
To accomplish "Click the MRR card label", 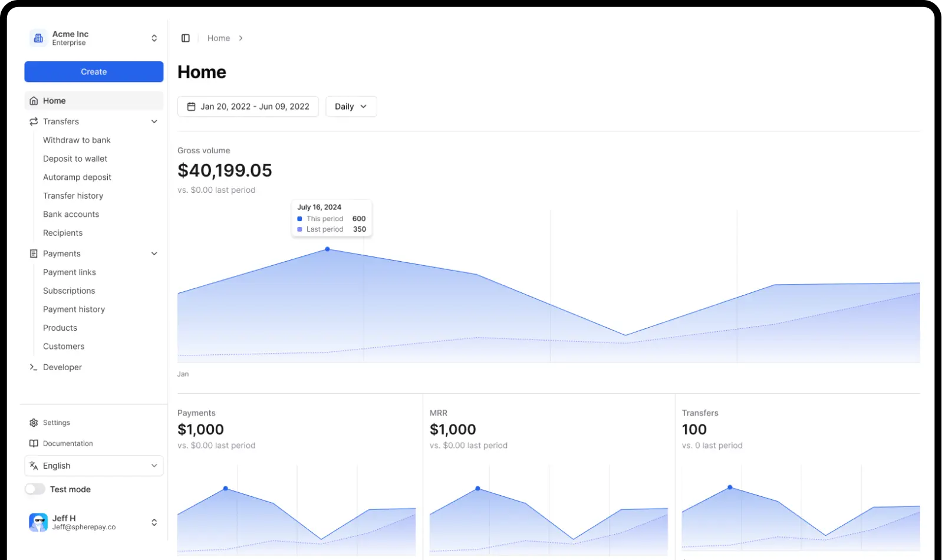I will [439, 413].
